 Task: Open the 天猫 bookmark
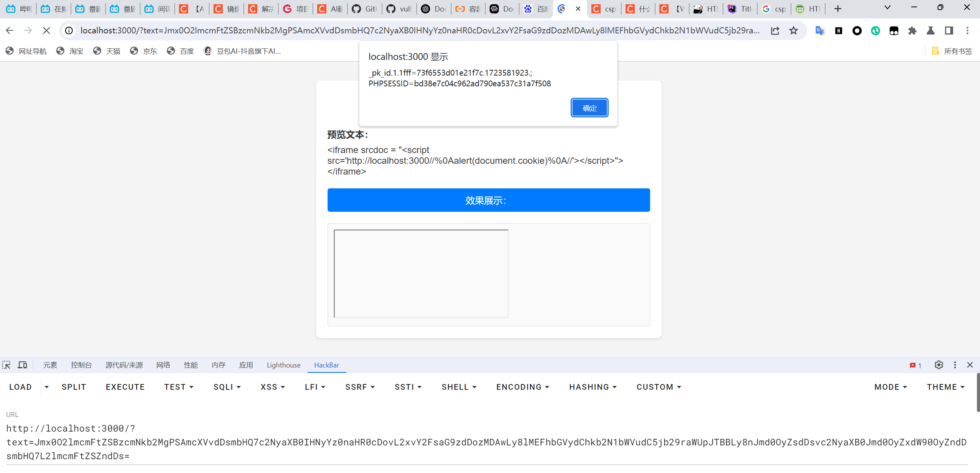pos(107,51)
